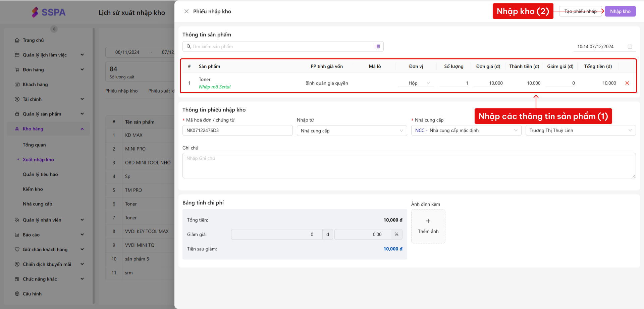Click the Trang chủ home icon

17,40
